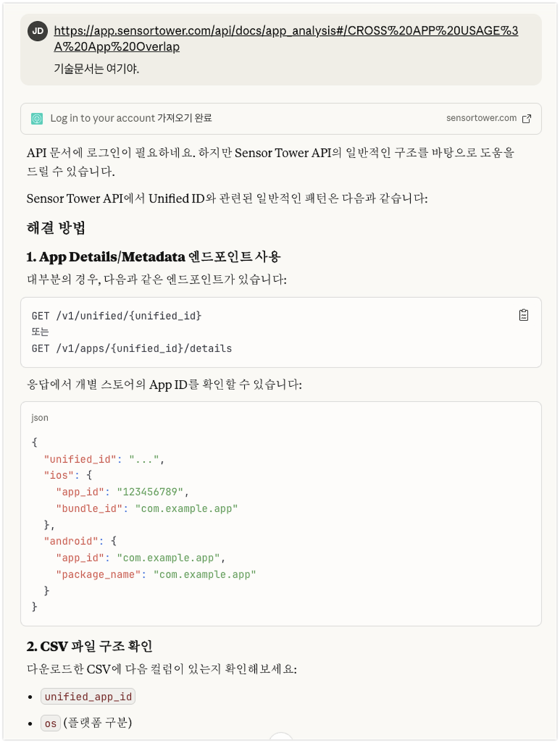Click the unified_app_id inline code chip
Screen dimensions: 560x743
88,697
